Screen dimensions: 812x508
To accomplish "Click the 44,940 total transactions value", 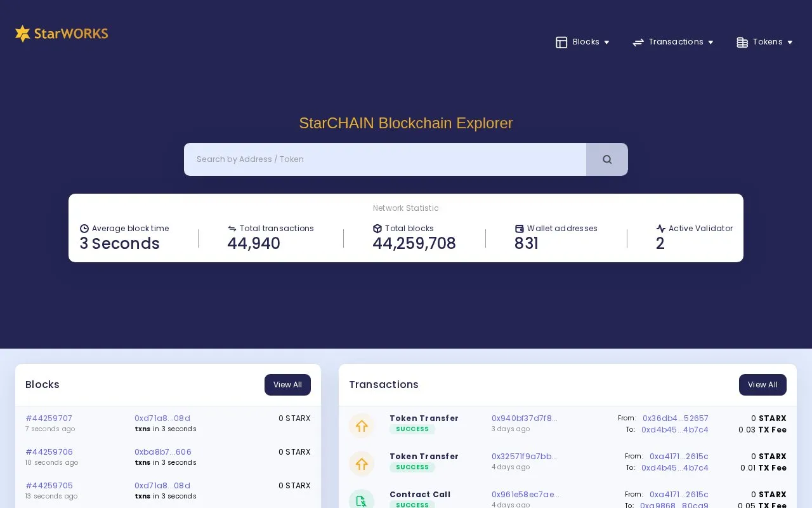I will click(x=254, y=244).
